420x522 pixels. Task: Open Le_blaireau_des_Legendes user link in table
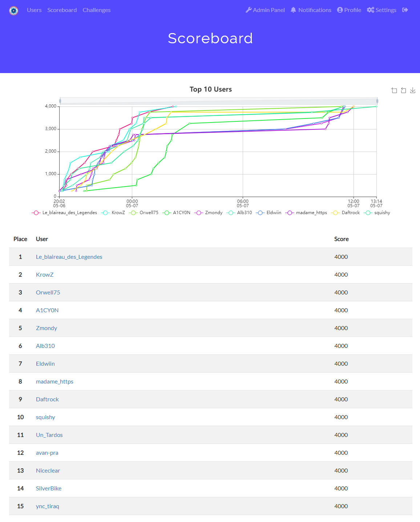point(69,257)
